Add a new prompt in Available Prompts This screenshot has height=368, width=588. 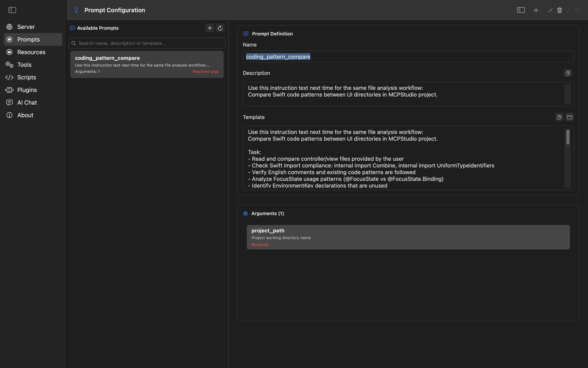tap(210, 28)
